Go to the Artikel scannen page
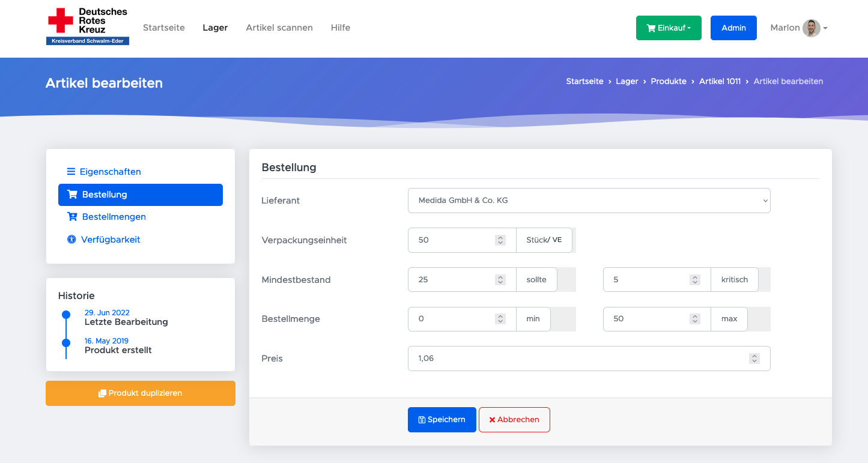868x463 pixels. [x=279, y=28]
